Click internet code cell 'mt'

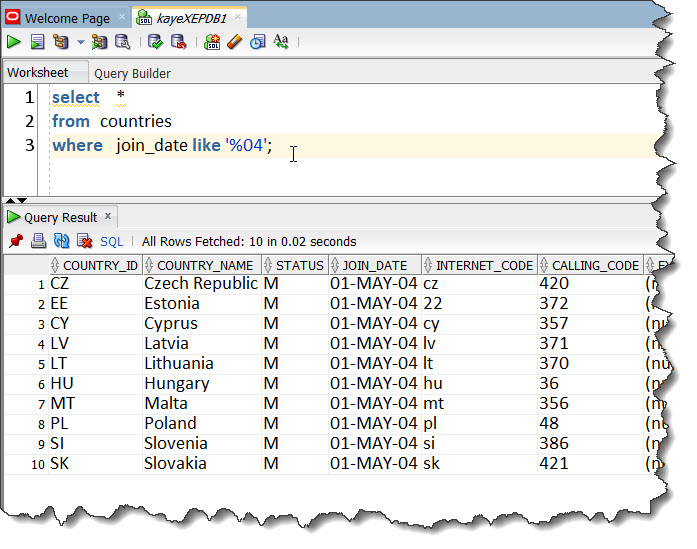pyautogui.click(x=479, y=404)
